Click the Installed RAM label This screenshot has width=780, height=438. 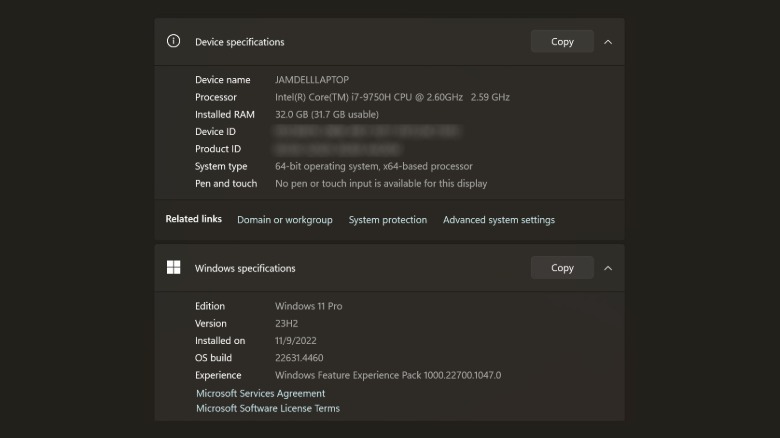(x=224, y=114)
